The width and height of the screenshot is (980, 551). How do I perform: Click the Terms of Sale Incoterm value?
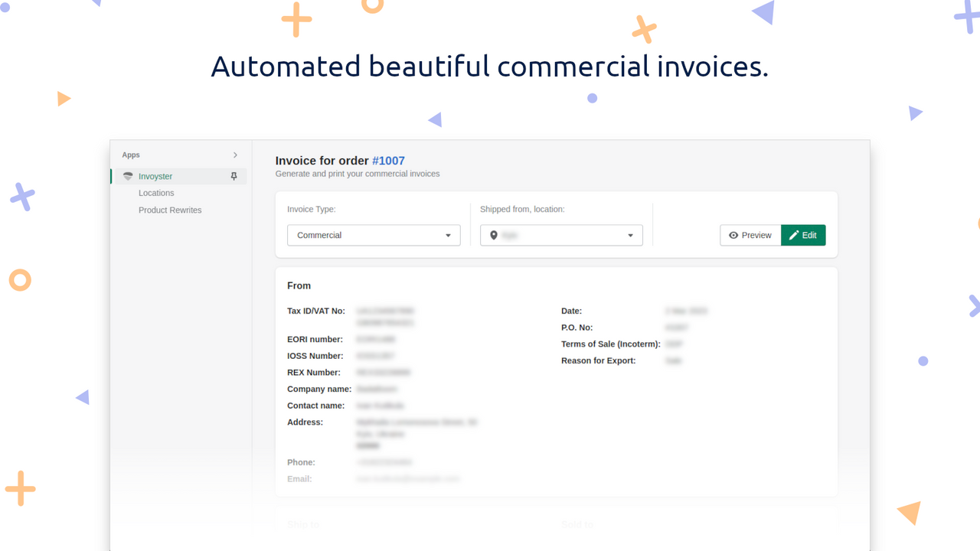point(673,344)
